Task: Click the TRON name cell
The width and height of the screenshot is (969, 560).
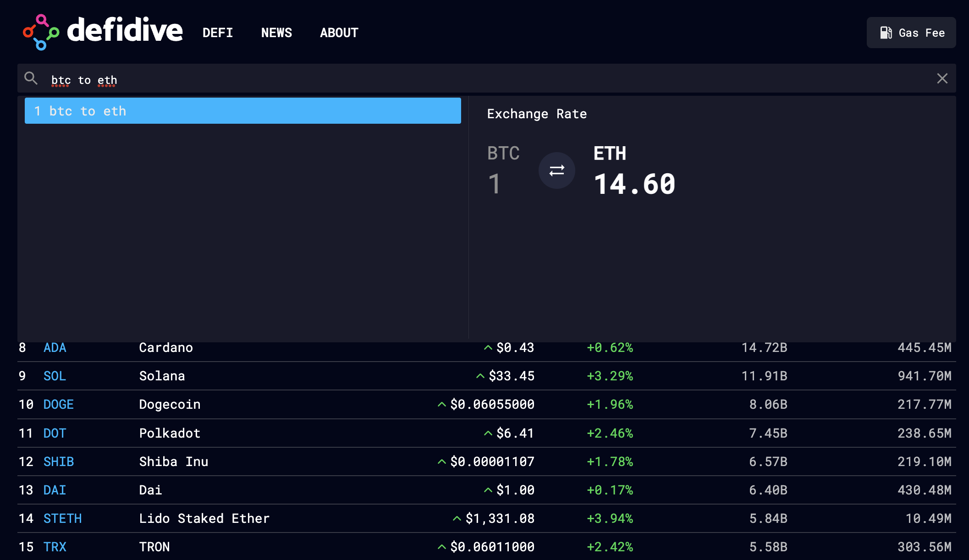Action: pyautogui.click(x=154, y=547)
